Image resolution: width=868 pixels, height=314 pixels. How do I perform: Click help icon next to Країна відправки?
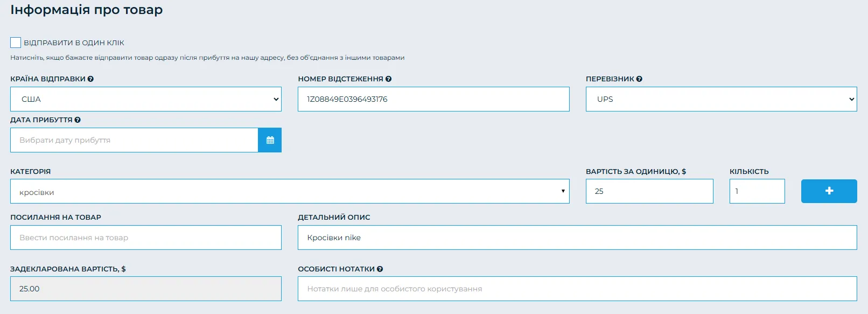(90, 79)
